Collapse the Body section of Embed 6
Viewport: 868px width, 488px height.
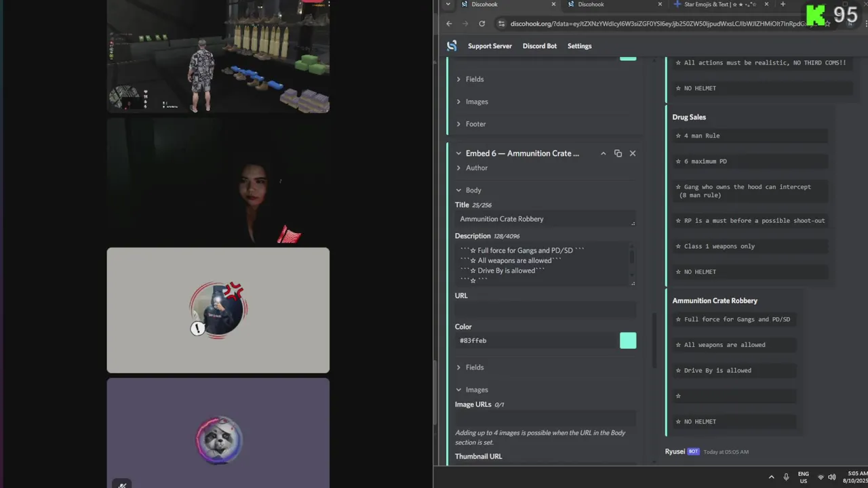pyautogui.click(x=469, y=190)
